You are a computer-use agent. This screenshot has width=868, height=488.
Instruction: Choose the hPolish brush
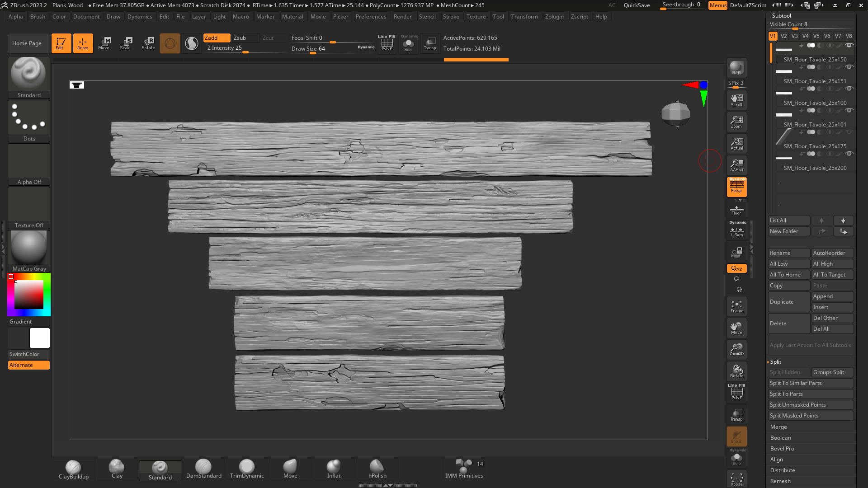(x=377, y=469)
